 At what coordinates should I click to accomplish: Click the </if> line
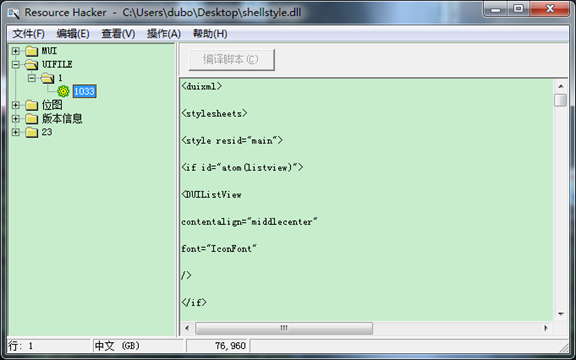(194, 303)
